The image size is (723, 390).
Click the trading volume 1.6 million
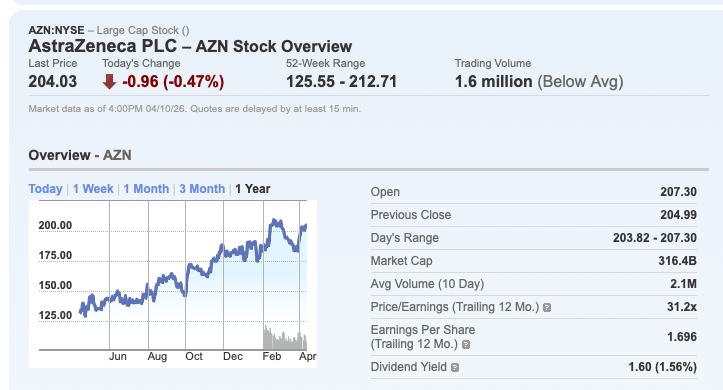tap(493, 82)
